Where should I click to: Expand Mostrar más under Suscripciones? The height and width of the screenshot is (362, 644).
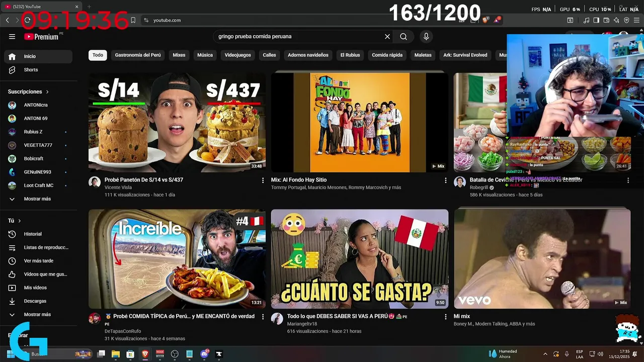[38, 199]
